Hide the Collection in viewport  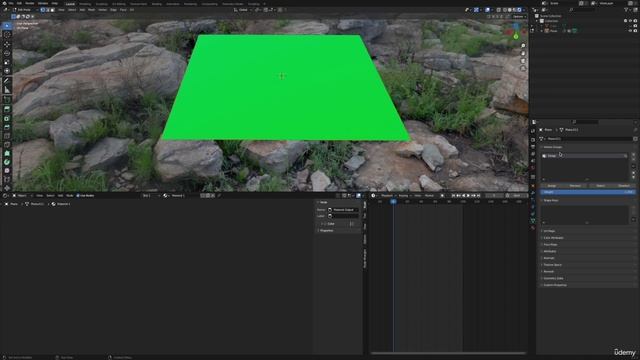(x=630, y=21)
